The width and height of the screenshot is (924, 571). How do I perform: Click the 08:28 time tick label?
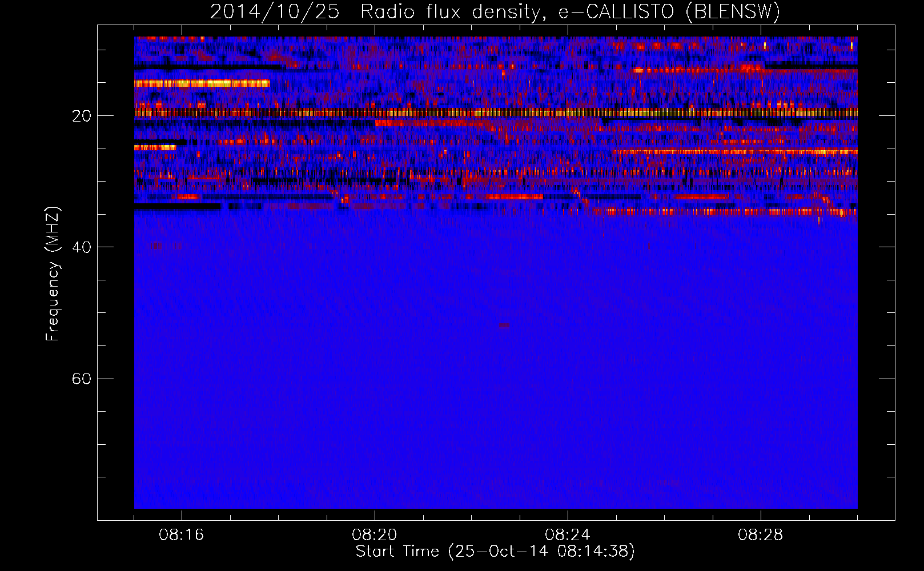pos(761,535)
